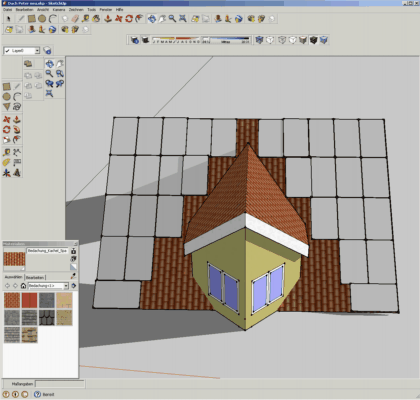
Task: Open the Zeichnen menu
Action: coord(76,10)
